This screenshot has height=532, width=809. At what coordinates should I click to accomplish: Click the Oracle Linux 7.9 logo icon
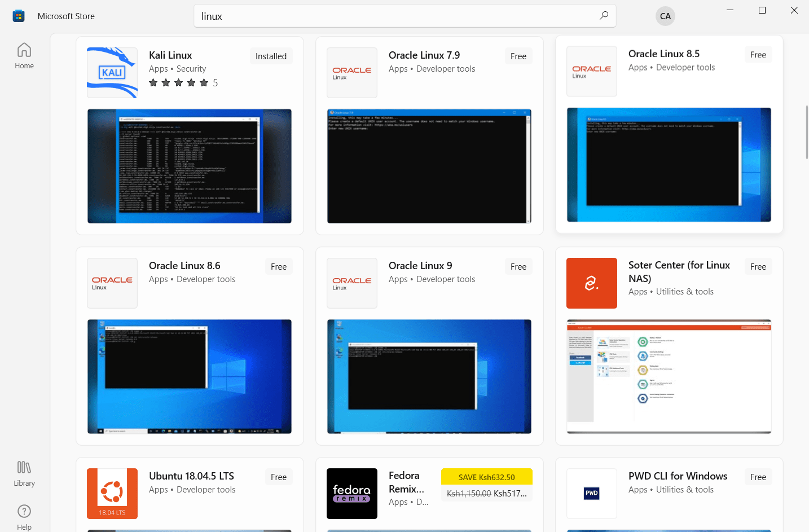(351, 73)
